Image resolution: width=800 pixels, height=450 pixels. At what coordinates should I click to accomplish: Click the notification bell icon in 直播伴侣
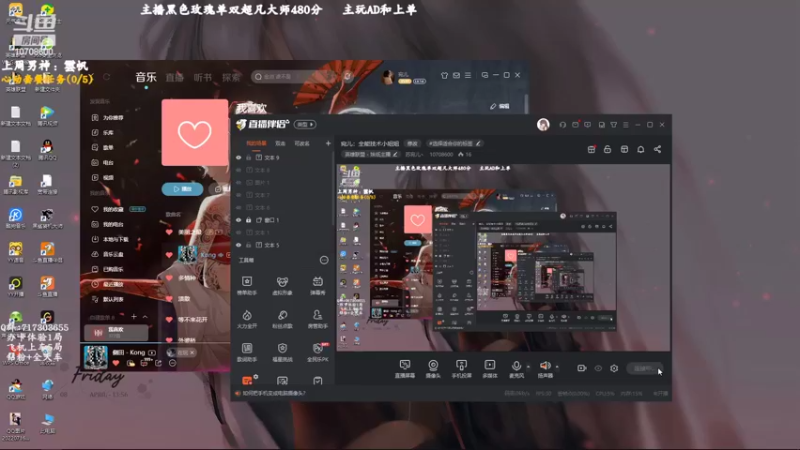641,149
